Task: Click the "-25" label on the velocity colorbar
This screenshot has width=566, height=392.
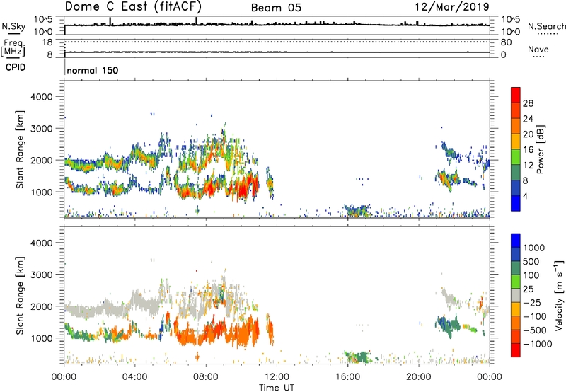Action: point(532,303)
